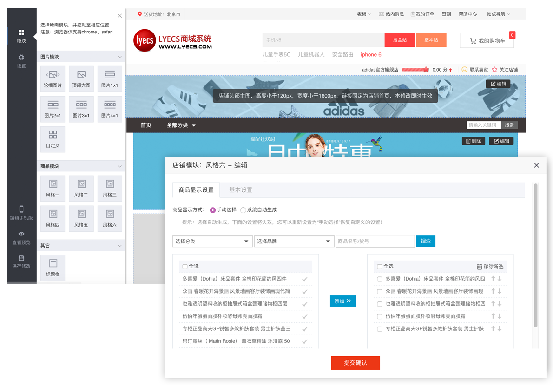Open 帮助中心 in top bar
553x392 pixels.
467,14
